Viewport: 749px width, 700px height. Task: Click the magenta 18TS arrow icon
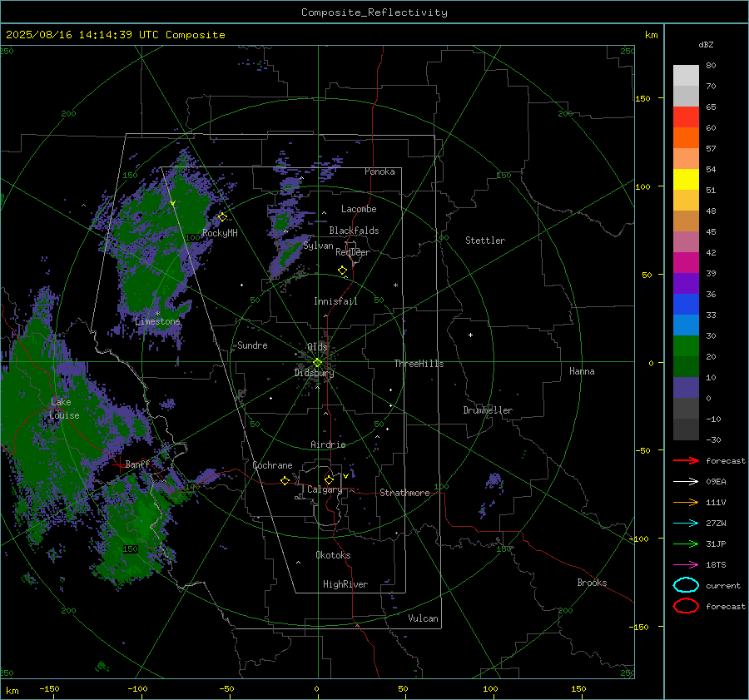tap(686, 565)
